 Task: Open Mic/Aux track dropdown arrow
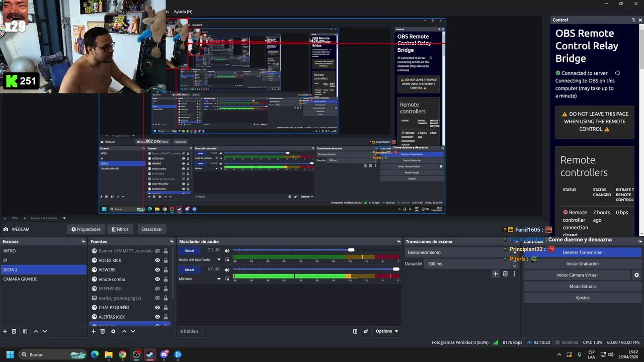[219, 279]
